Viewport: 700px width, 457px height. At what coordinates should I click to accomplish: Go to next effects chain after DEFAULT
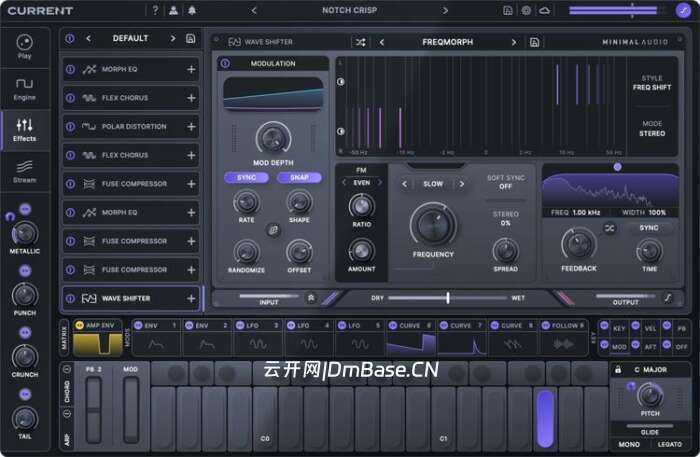[173, 39]
